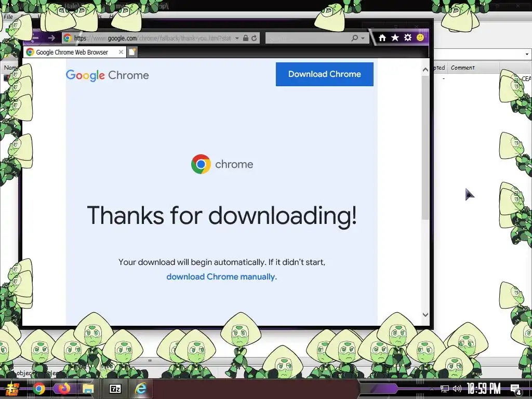Click the smiley feedback icon
Screen dimensions: 532x399
click(420, 37)
